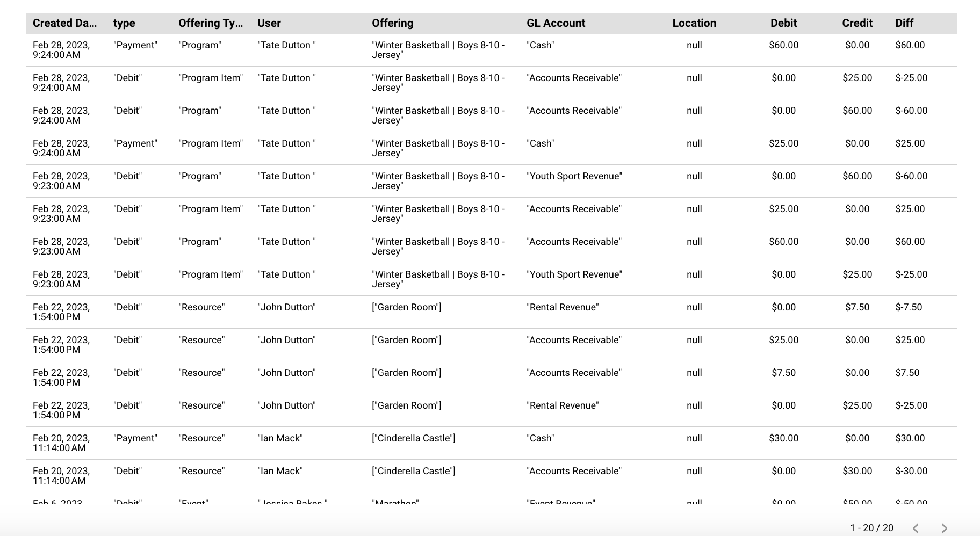Sort by Offering column header
Viewport: 980px width, 536px height.
[x=393, y=23]
